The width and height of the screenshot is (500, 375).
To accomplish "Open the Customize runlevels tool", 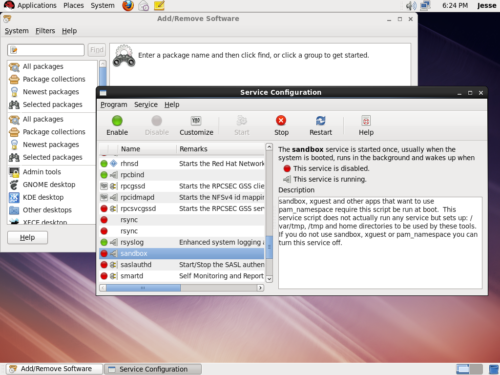I will click(x=196, y=125).
